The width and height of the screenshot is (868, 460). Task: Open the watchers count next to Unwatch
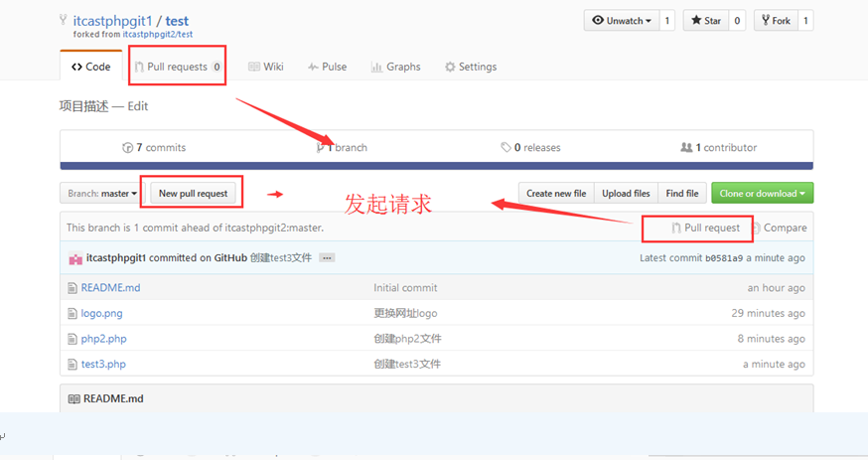[x=667, y=21]
